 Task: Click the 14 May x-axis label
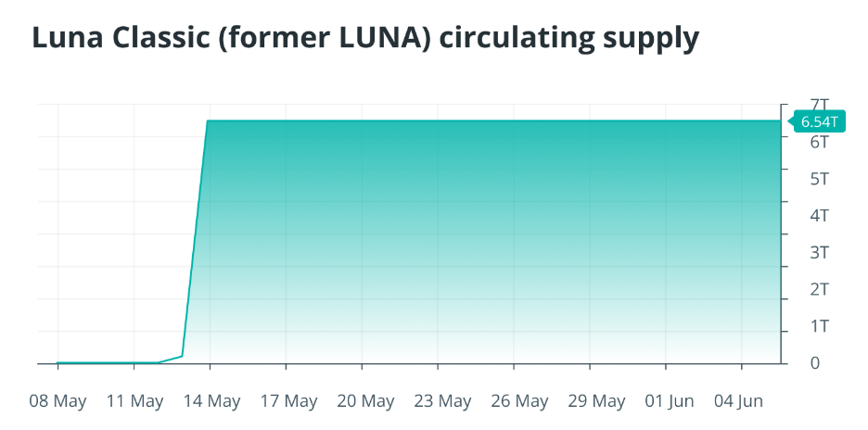[x=211, y=401]
